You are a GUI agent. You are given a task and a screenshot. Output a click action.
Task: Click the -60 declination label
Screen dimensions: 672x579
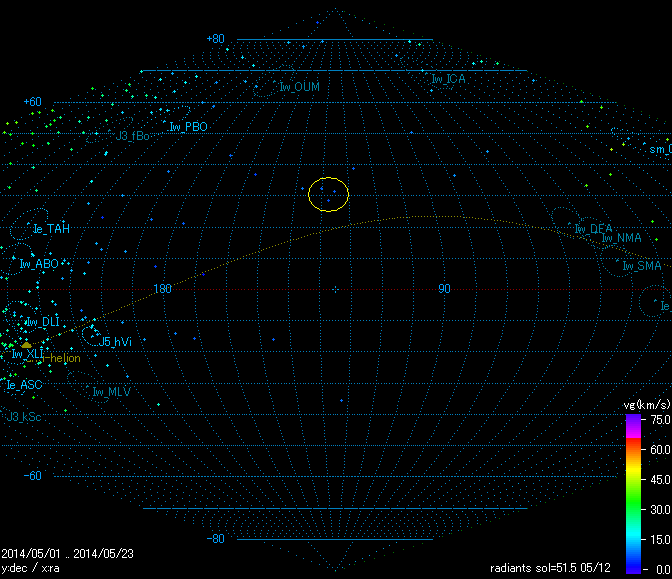(x=33, y=476)
